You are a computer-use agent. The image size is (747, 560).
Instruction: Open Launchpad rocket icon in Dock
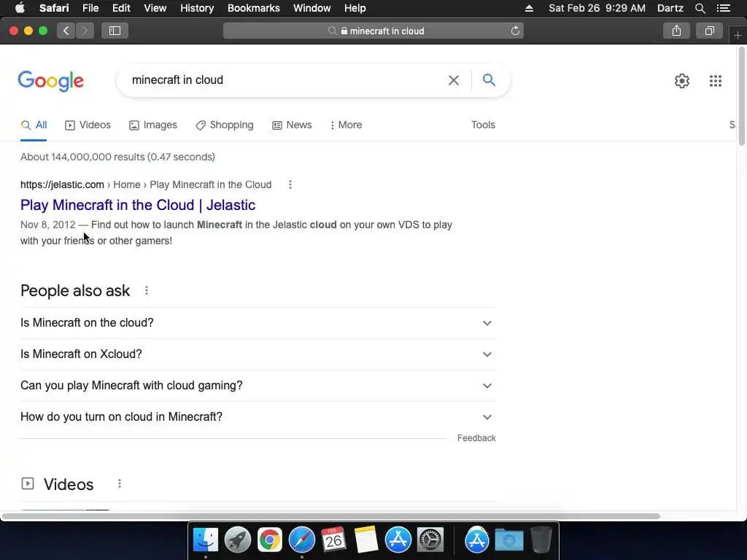click(x=237, y=540)
